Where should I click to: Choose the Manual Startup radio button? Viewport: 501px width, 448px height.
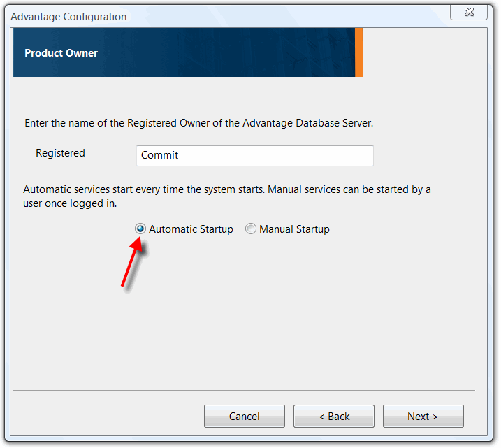point(251,229)
